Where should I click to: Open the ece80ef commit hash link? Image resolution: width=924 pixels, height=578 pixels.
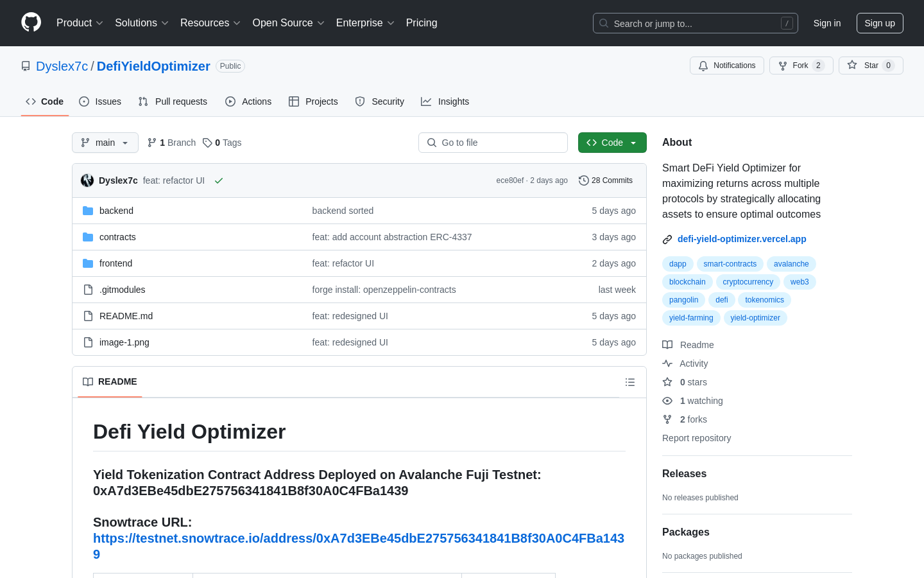[x=510, y=180]
